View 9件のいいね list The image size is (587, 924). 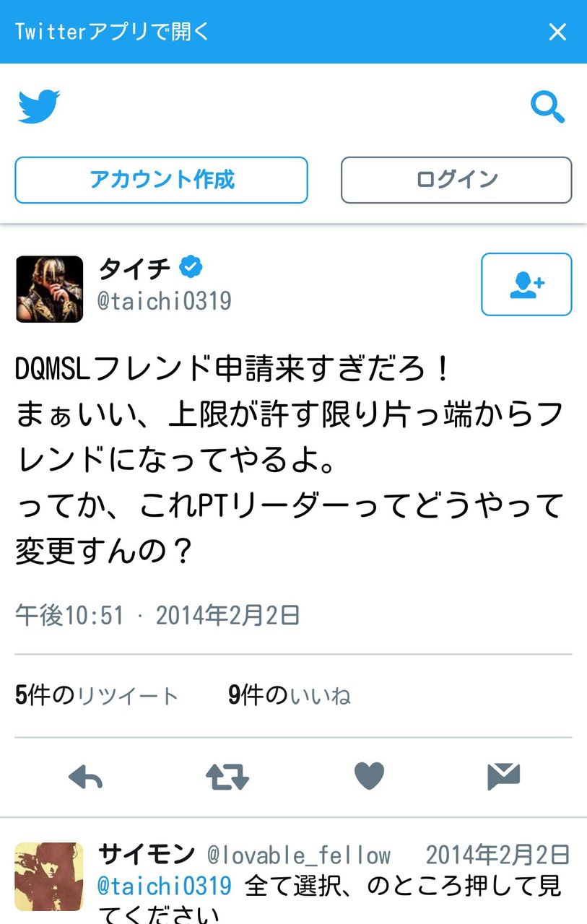[290, 696]
